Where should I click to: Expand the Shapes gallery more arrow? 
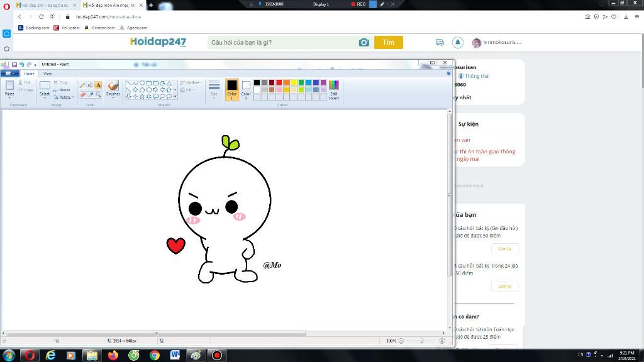[x=175, y=96]
